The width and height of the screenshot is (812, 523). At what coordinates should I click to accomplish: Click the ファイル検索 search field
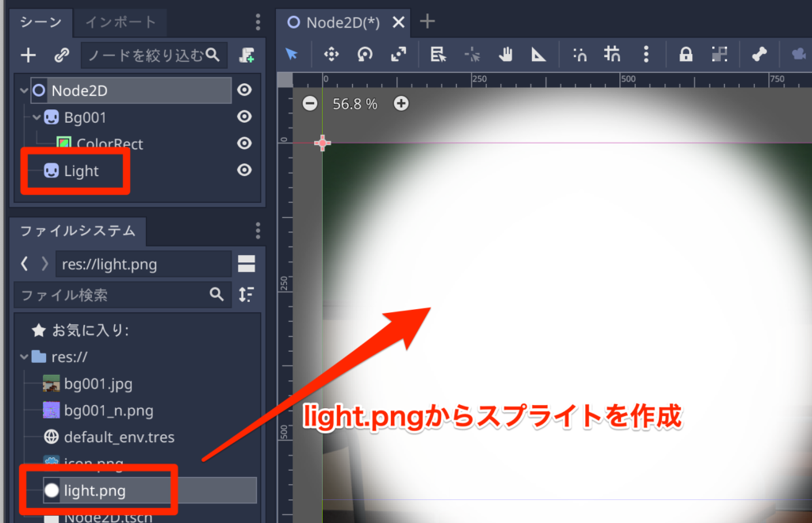point(122,295)
